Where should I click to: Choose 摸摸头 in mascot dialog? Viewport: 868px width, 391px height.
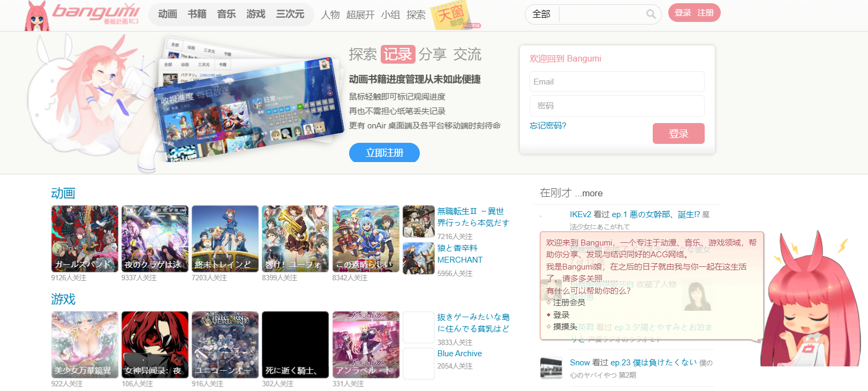pos(565,327)
